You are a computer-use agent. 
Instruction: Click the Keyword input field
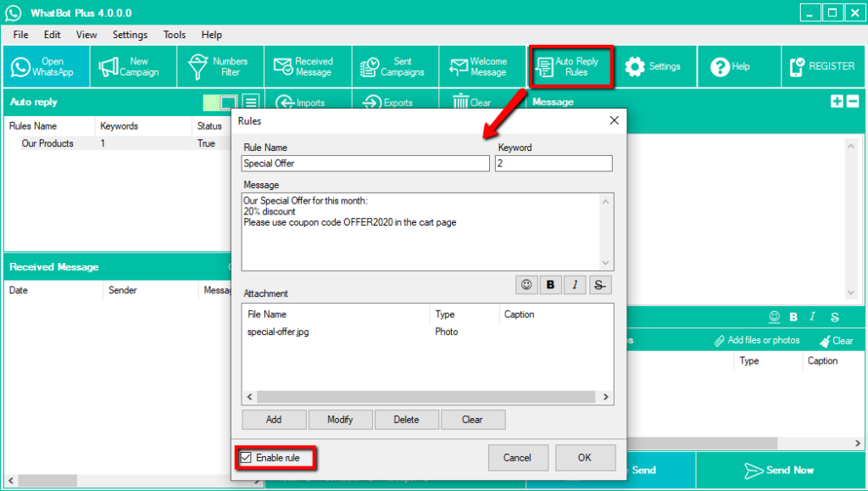tap(553, 163)
